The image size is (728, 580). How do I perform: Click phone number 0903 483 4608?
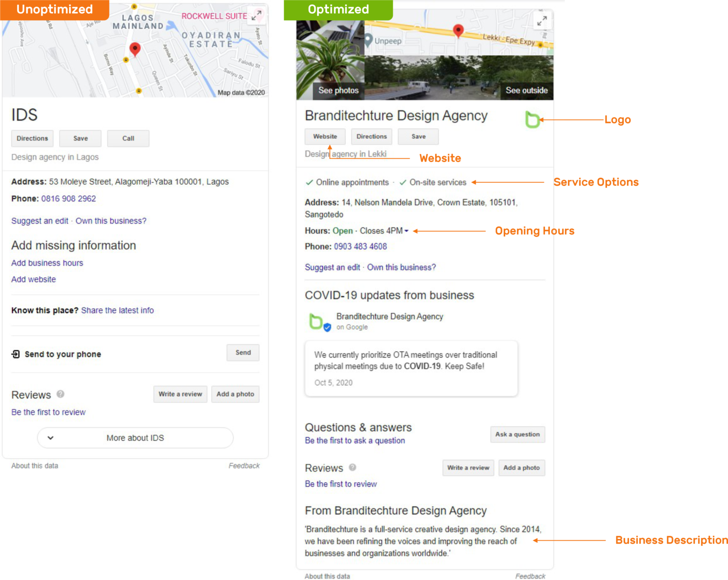361,246
